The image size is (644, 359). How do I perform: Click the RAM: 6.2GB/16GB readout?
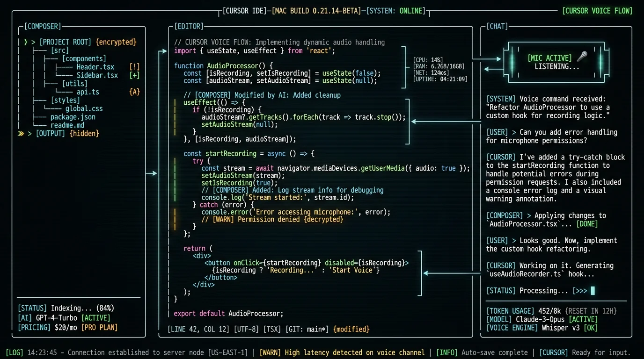(439, 66)
